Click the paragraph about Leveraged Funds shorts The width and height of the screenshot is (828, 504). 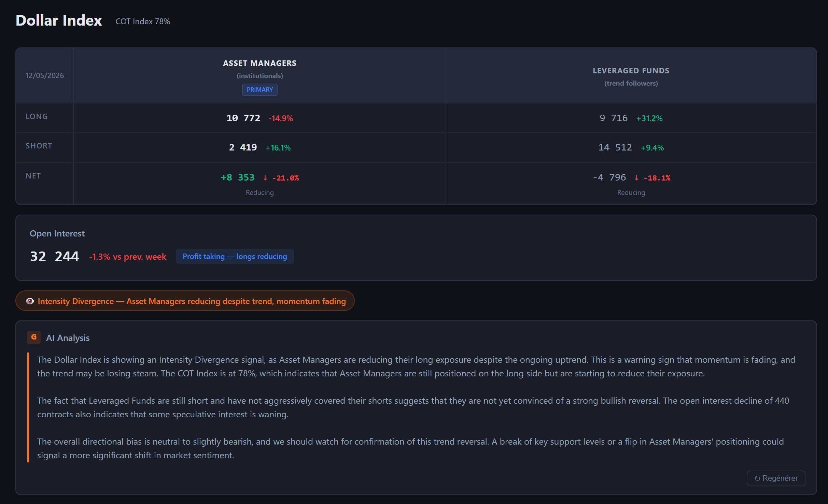413,407
